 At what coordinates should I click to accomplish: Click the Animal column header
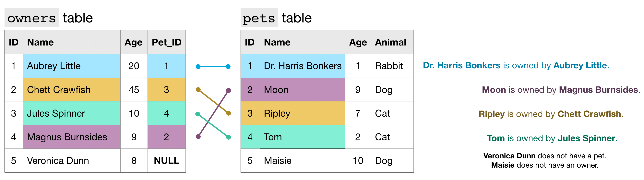(x=390, y=42)
